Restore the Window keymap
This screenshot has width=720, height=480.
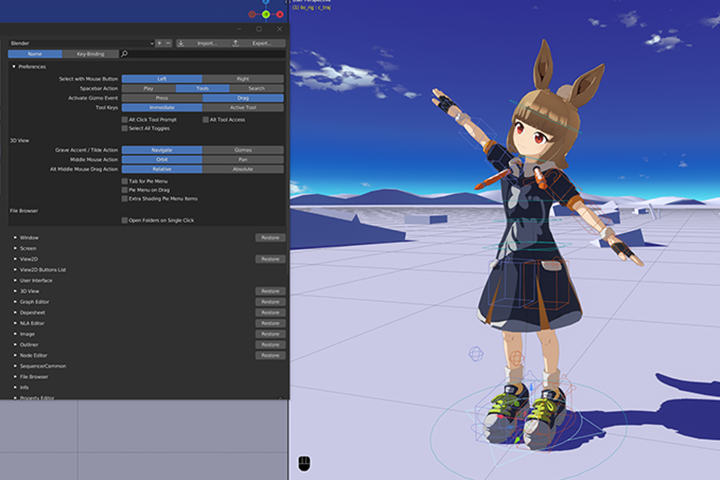pos(270,237)
